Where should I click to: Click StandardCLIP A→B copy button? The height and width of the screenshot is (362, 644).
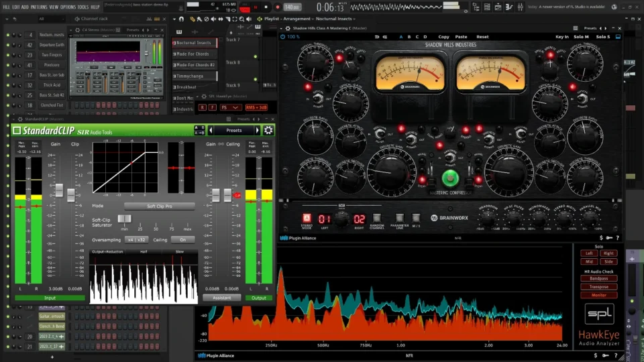[x=200, y=133]
